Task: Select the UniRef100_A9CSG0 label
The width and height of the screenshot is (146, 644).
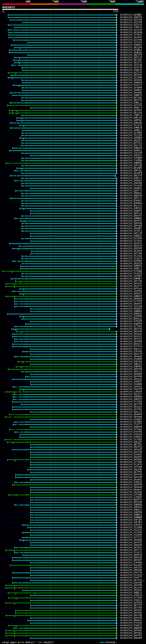Action: [131, 568]
